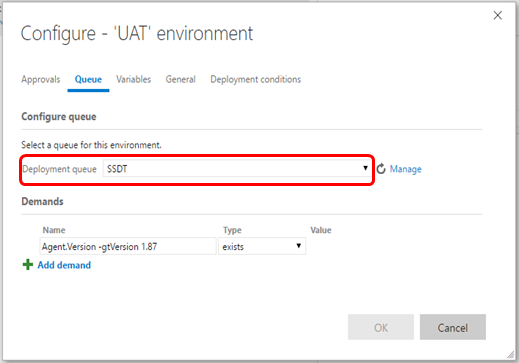
Task: Switch to the Approvals tab
Action: [x=41, y=79]
